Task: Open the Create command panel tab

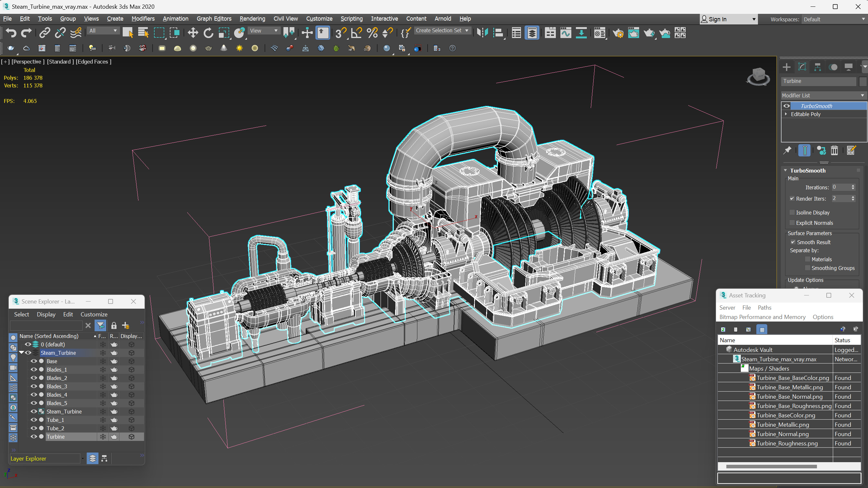Action: pyautogui.click(x=786, y=67)
